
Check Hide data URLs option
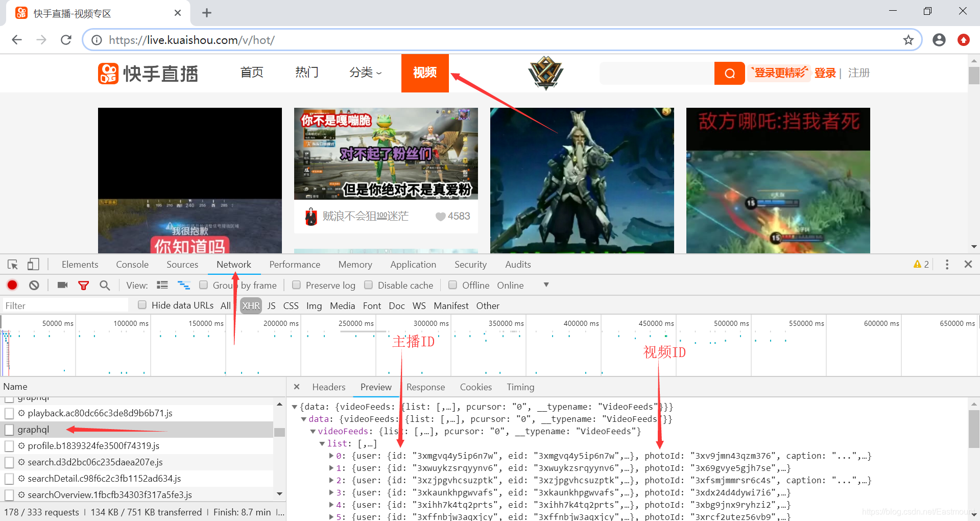[142, 304]
